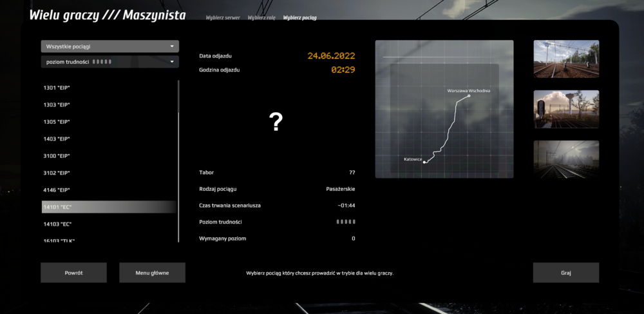The width and height of the screenshot is (644, 314).
Task: Select train 4146 "EIP"
Action: tap(57, 190)
